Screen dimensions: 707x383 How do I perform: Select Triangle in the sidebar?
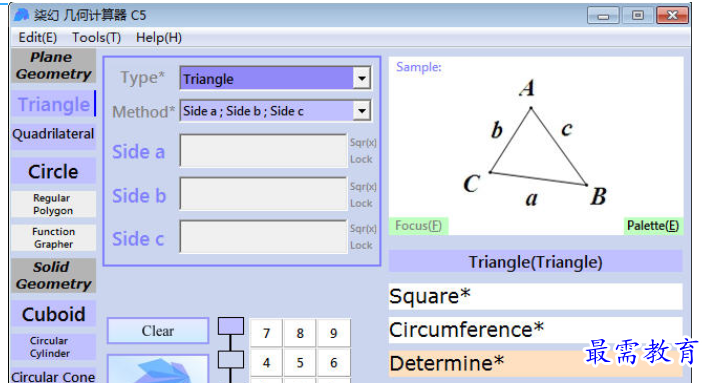pos(54,104)
